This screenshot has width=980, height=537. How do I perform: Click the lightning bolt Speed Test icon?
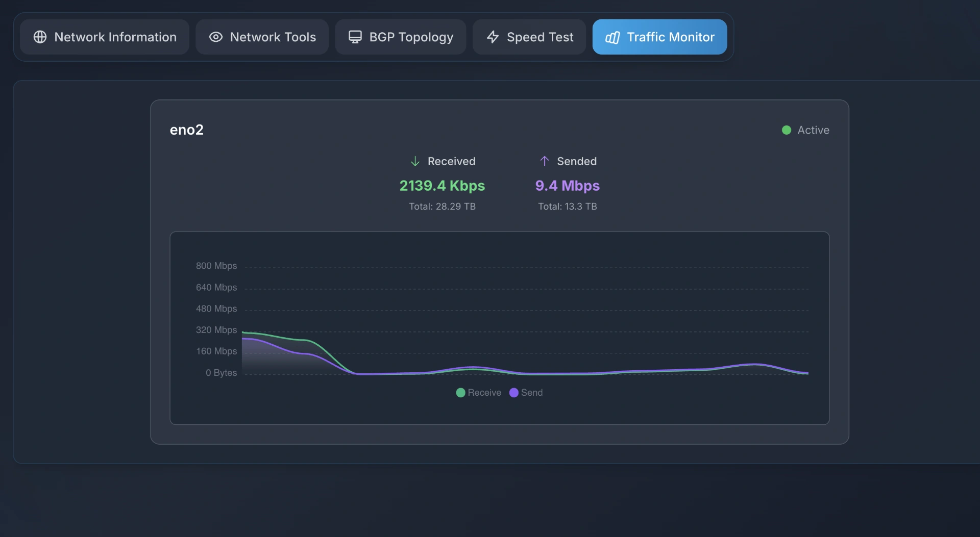pos(493,37)
